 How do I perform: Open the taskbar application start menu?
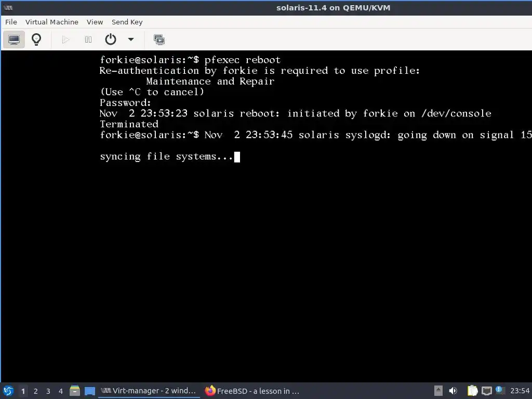pyautogui.click(x=8, y=391)
